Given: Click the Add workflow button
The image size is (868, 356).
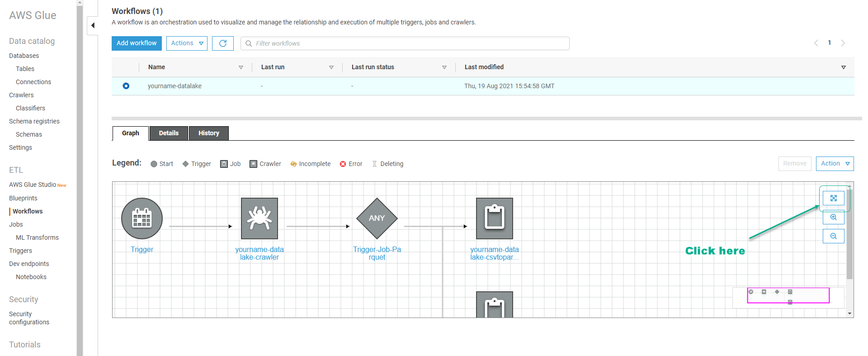Looking at the screenshot, I should [x=137, y=43].
